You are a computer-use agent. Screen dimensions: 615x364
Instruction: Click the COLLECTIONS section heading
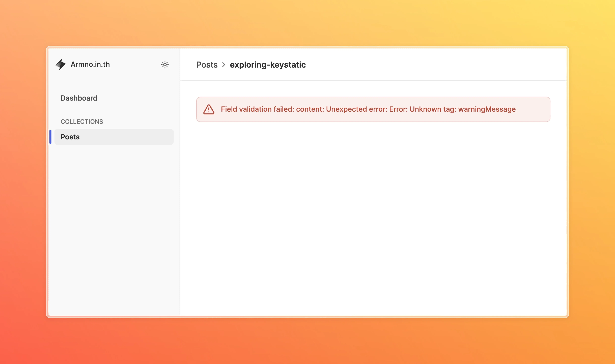click(x=82, y=122)
